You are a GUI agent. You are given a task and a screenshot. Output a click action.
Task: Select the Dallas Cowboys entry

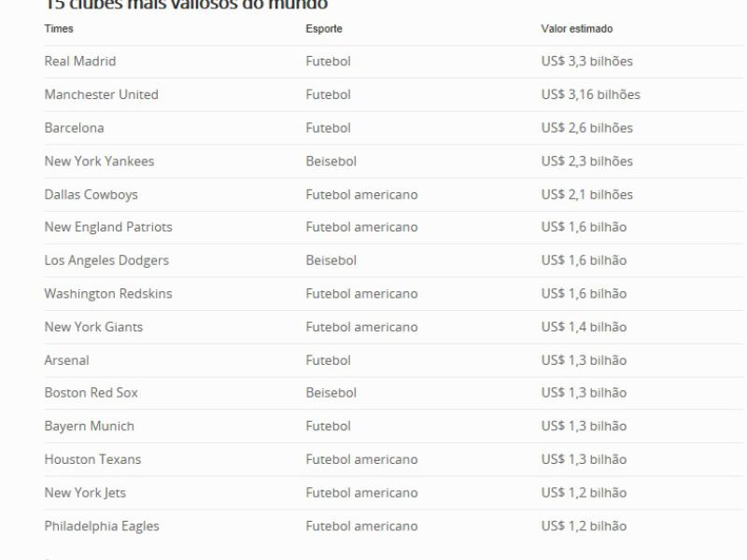(x=91, y=194)
